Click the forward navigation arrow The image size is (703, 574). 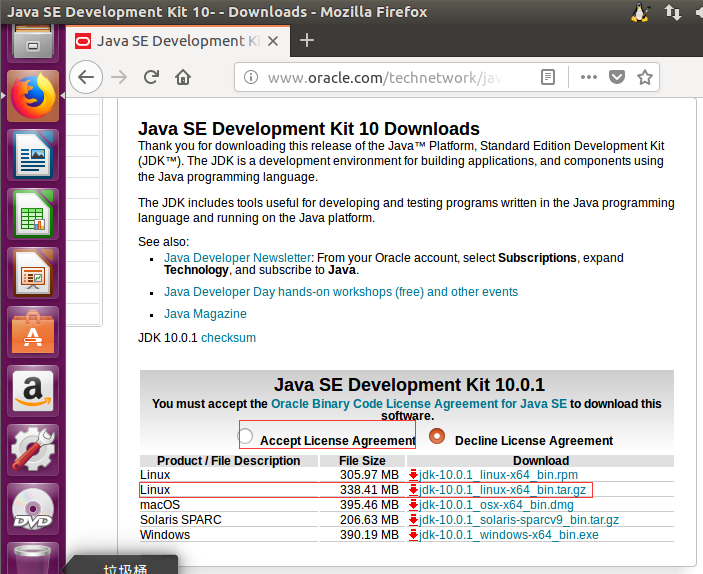click(119, 77)
